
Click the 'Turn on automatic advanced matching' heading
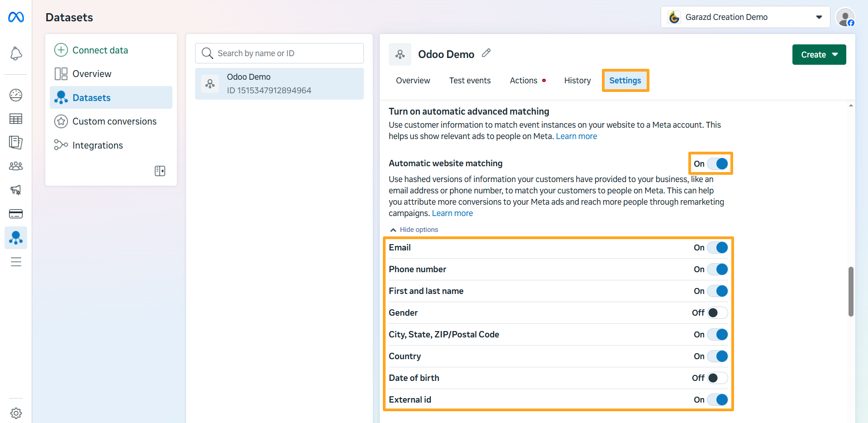[x=469, y=111]
